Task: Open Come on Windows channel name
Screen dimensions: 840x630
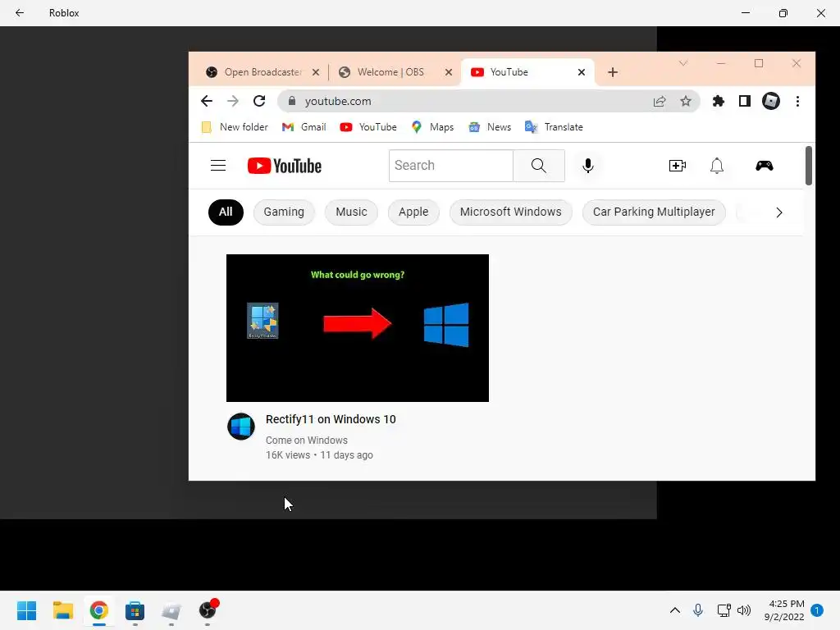Action: (x=307, y=441)
